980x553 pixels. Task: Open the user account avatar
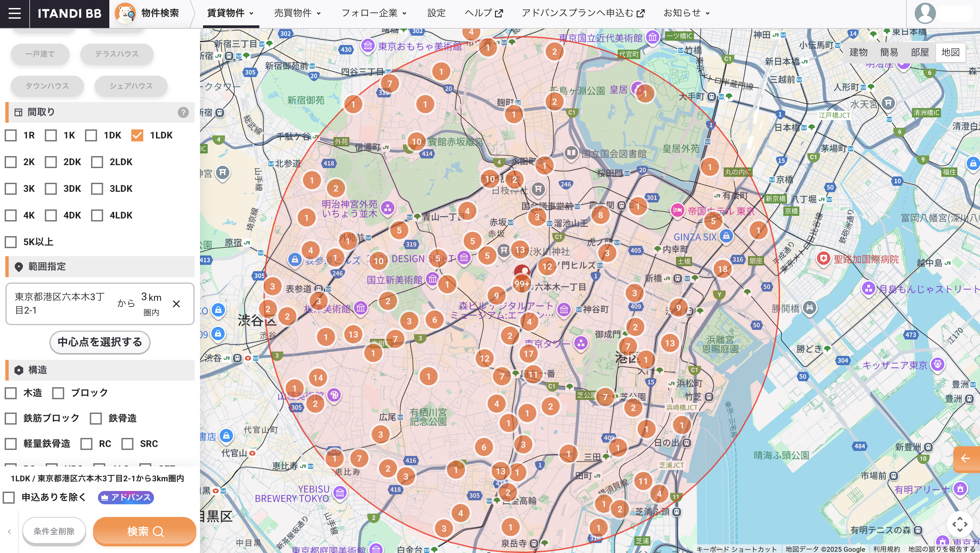[x=925, y=13]
